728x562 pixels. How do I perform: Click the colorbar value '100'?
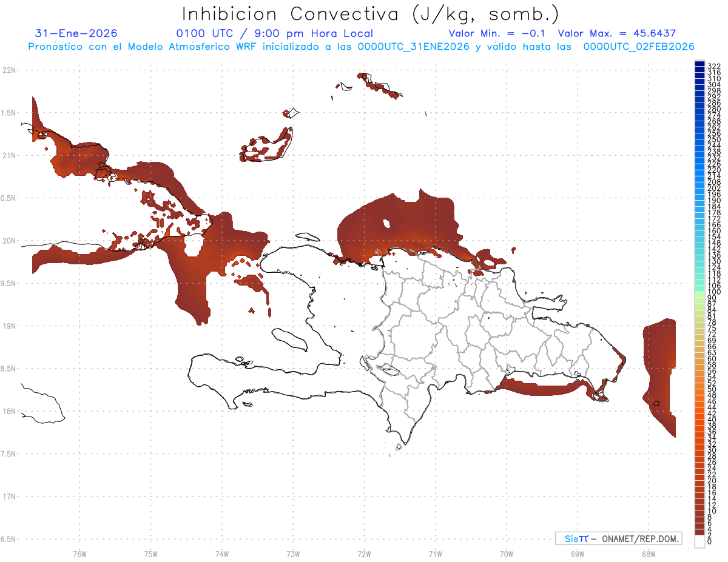click(x=713, y=292)
